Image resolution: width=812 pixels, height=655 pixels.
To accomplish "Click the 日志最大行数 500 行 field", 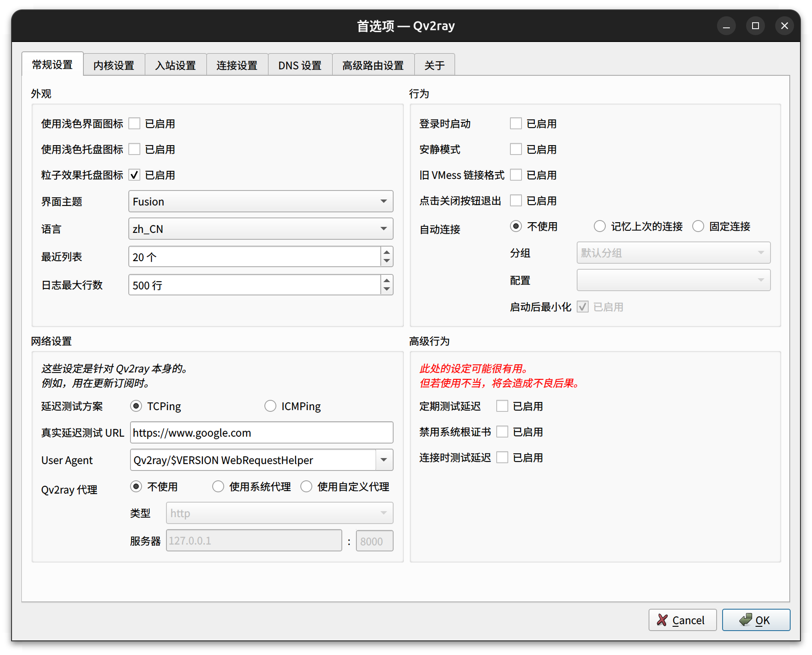I will [255, 285].
